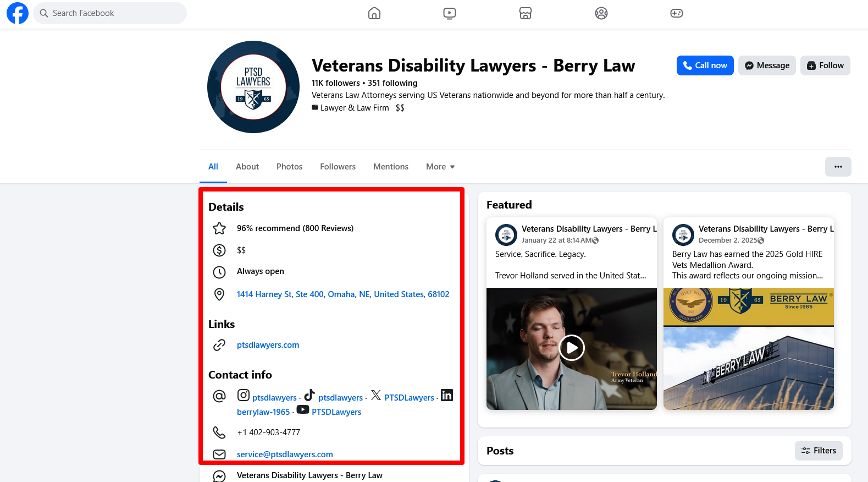Click the Message button

point(767,65)
